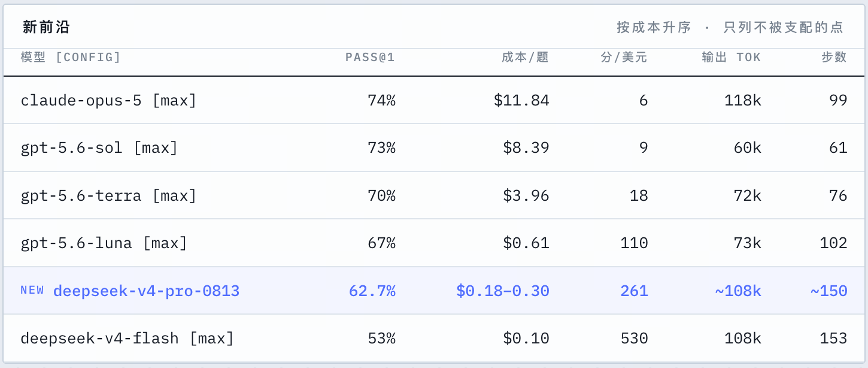The width and height of the screenshot is (868, 368).
Task: Click the 530 分/美元 value for deepseek-v4-flash
Action: click(x=634, y=339)
